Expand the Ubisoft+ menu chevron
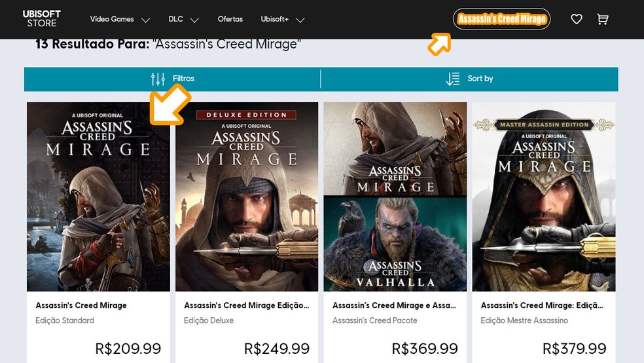The height and width of the screenshot is (363, 644). tap(300, 20)
